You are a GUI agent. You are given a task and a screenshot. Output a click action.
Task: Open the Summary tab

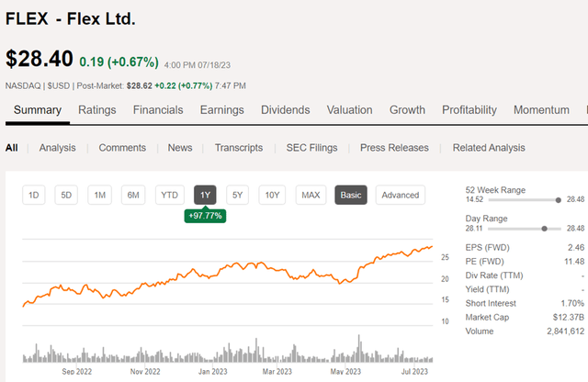(x=38, y=110)
